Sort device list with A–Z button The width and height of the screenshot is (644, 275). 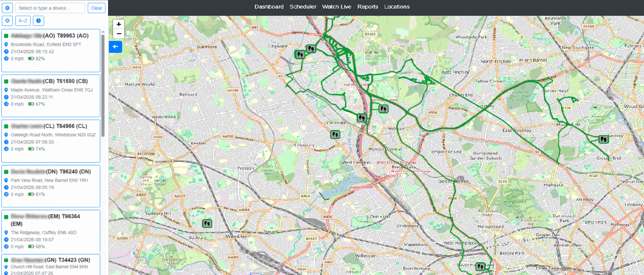tap(23, 20)
